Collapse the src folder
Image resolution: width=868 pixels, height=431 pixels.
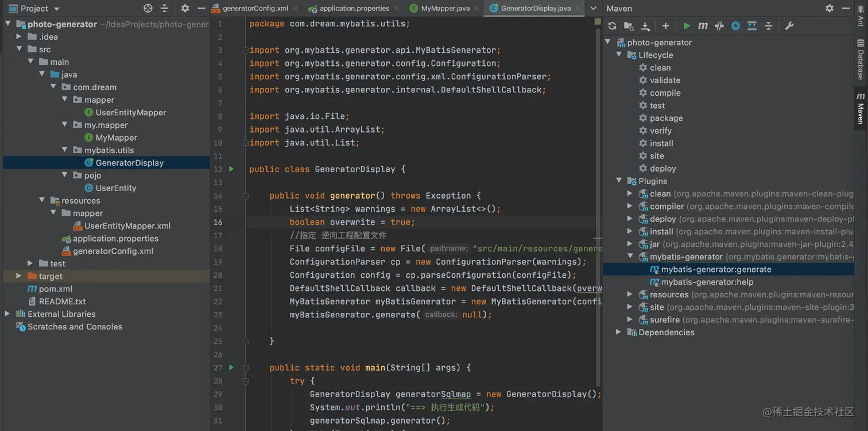pyautogui.click(x=20, y=49)
